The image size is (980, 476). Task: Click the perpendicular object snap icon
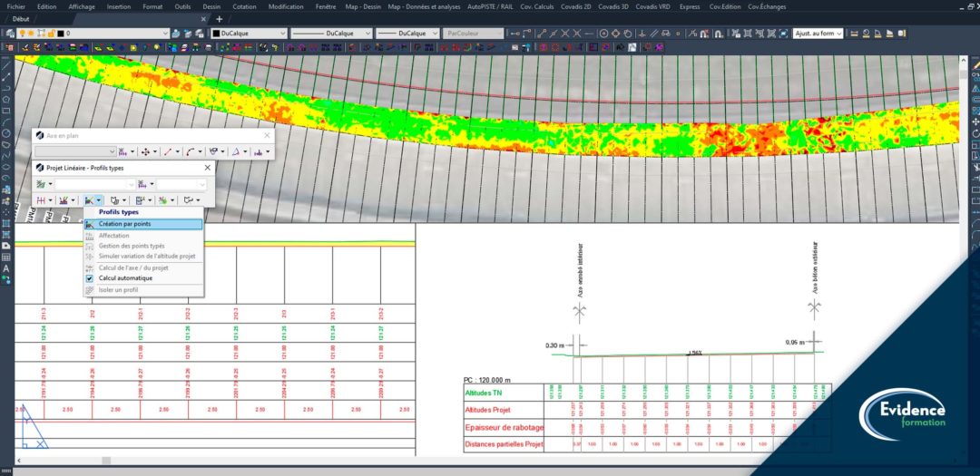(642, 34)
